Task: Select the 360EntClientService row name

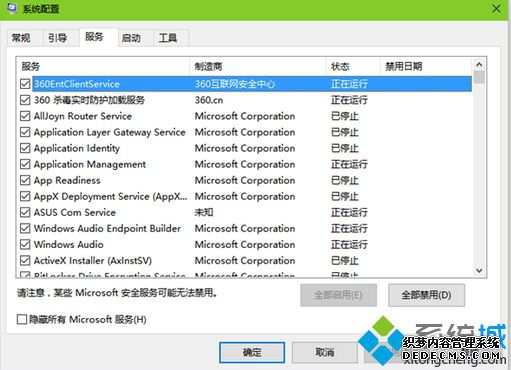Action: pos(77,84)
